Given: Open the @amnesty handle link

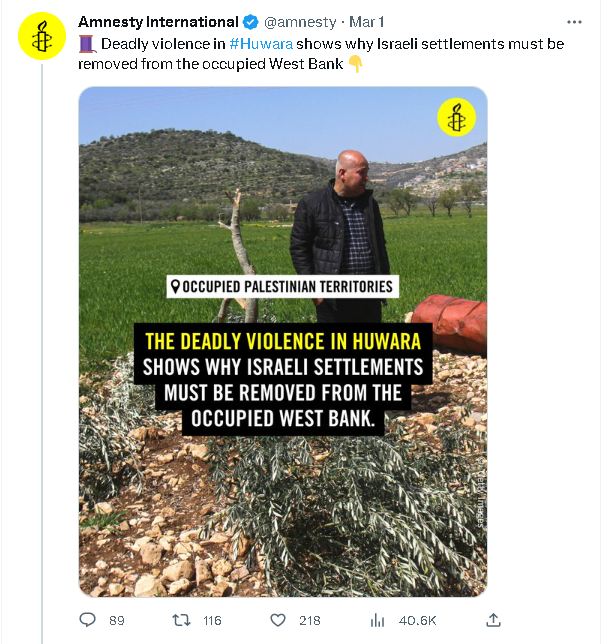Looking at the screenshot, I should pos(299,22).
